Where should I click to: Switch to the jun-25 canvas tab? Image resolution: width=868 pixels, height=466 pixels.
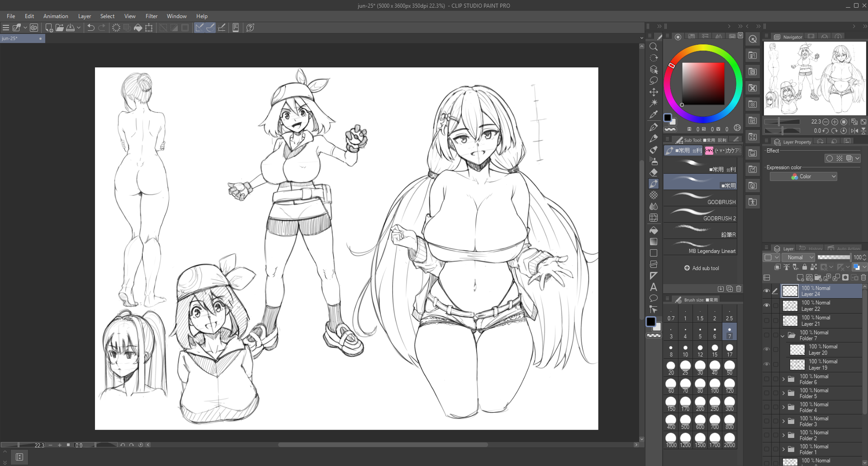point(22,38)
